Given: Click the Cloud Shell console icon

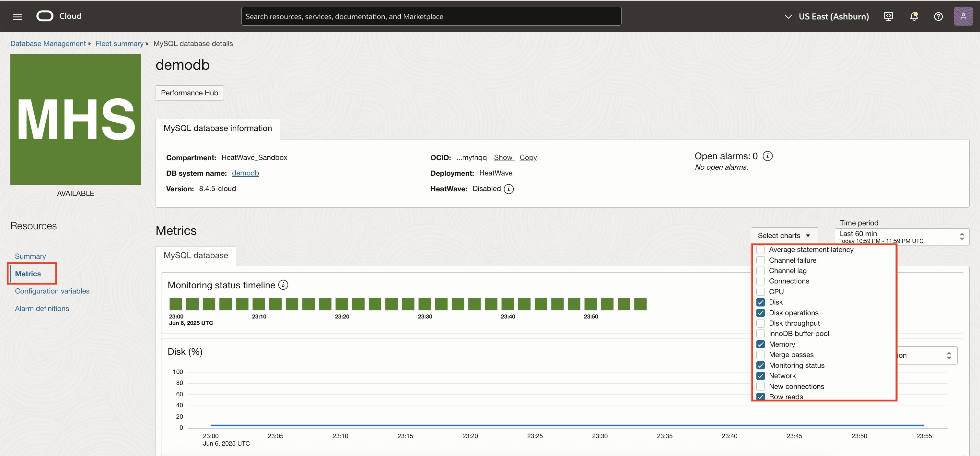Looking at the screenshot, I should point(889,16).
